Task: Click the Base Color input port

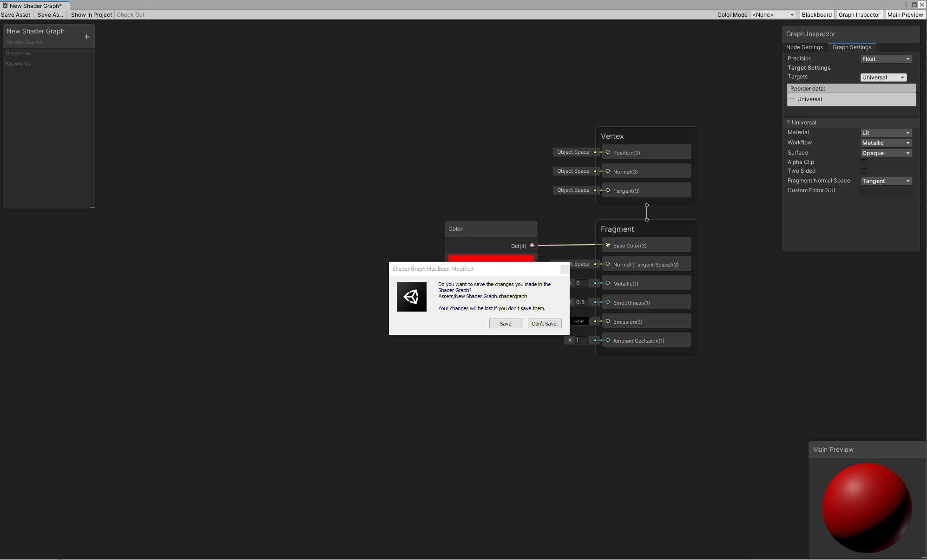Action: (x=608, y=245)
